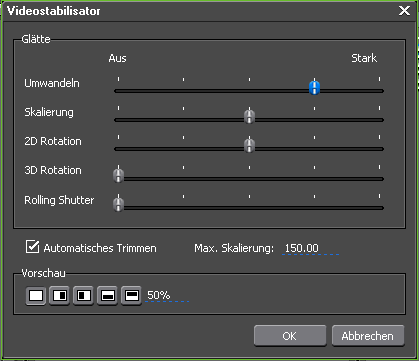Click the Rolling Shutter slider handle

(118, 204)
